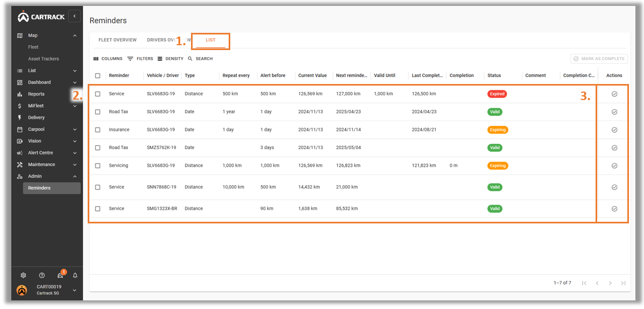Check the Road Tax SLV6683G-19 checkbox

97,112
